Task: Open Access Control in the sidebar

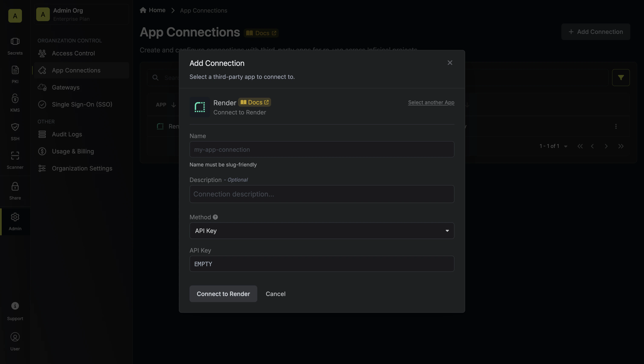Action: pos(82,53)
